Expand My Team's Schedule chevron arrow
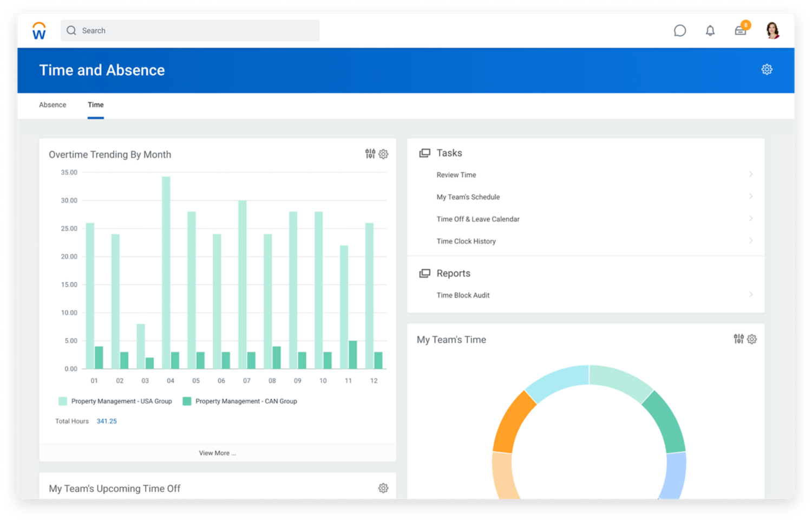 pyautogui.click(x=751, y=197)
